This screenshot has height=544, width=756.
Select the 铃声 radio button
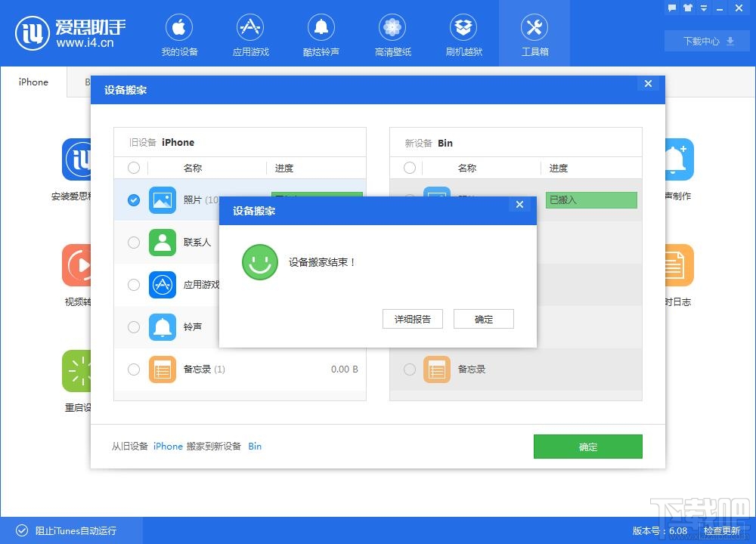coord(134,327)
